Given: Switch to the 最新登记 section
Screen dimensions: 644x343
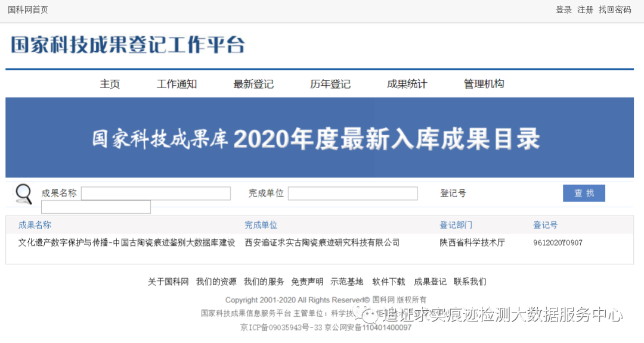Looking at the screenshot, I should pos(253,83).
